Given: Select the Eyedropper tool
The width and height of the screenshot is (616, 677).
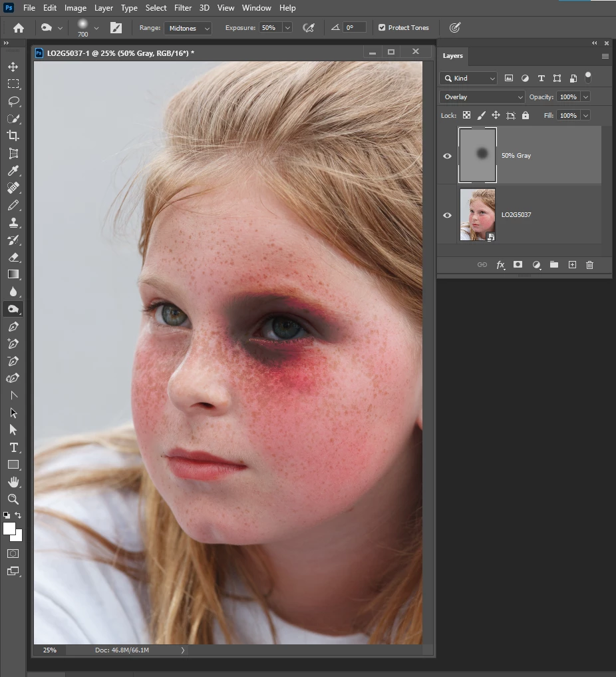Looking at the screenshot, I should (13, 171).
